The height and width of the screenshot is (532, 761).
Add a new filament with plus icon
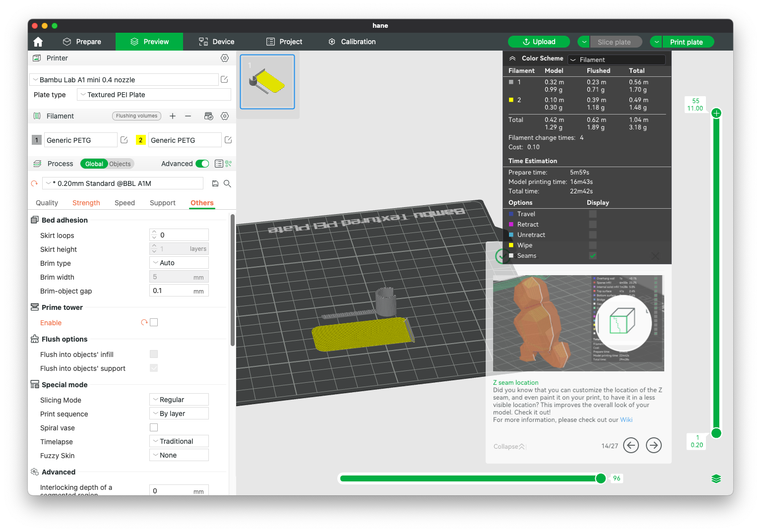coord(173,116)
